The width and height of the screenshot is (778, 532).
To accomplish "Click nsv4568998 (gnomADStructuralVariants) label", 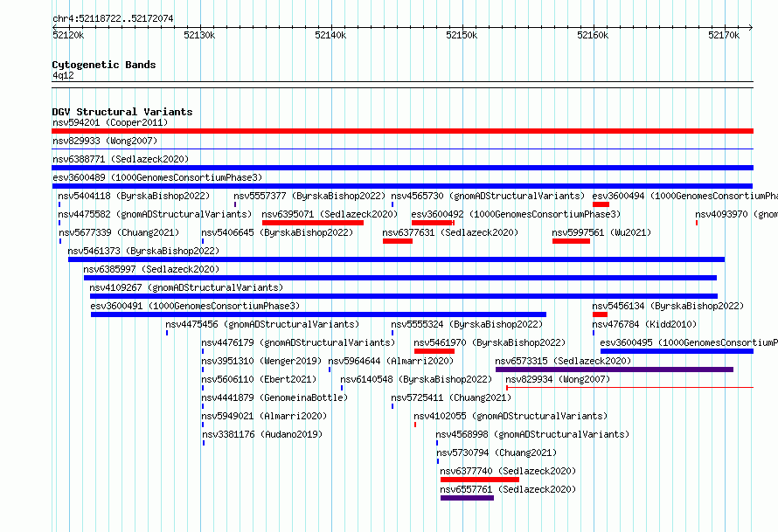I will click(x=533, y=434).
